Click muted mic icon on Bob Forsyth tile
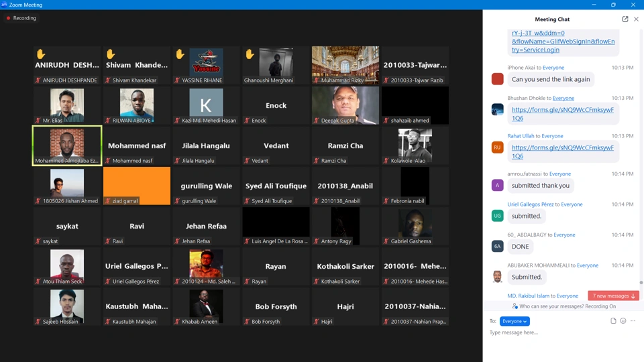The width and height of the screenshot is (644, 362). (247, 321)
